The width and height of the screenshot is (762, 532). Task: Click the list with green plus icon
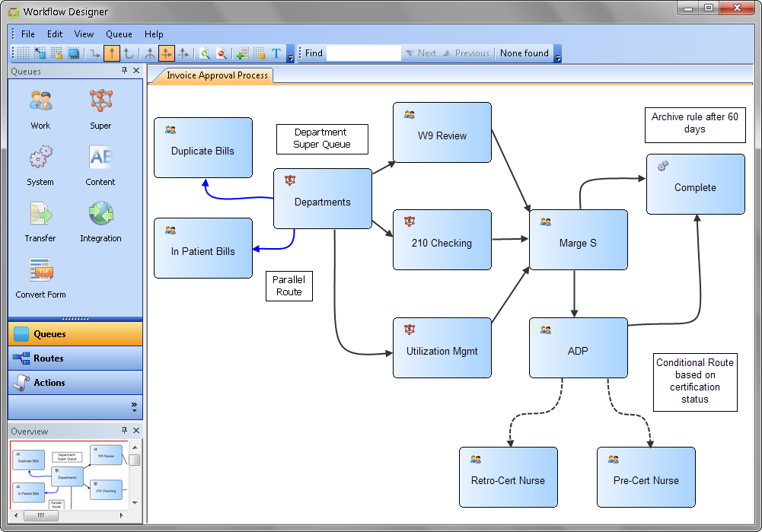(243, 53)
